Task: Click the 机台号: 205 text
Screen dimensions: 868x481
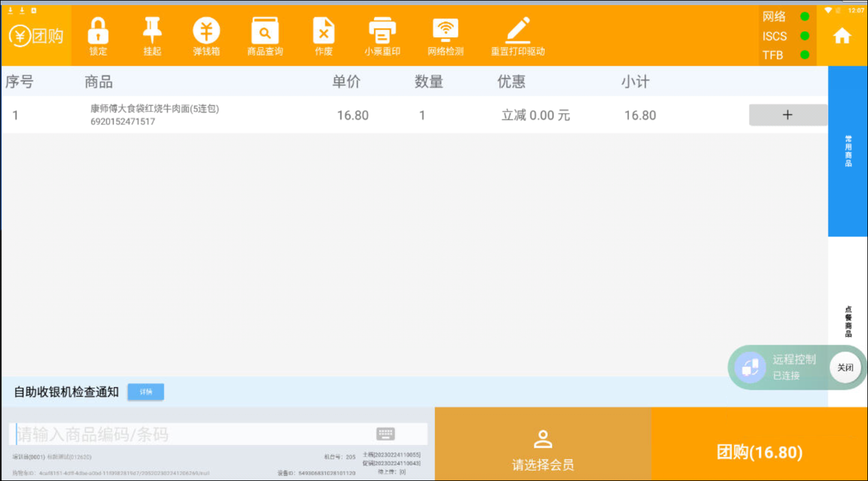Action: (x=339, y=458)
